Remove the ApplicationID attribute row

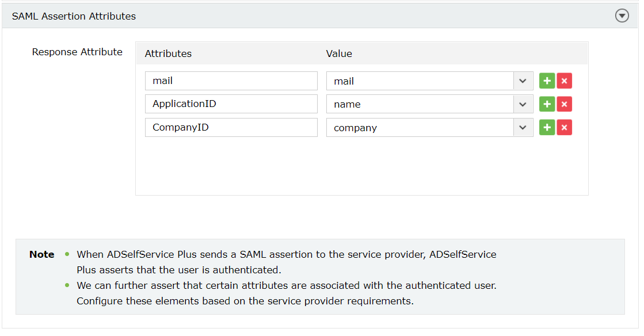565,104
